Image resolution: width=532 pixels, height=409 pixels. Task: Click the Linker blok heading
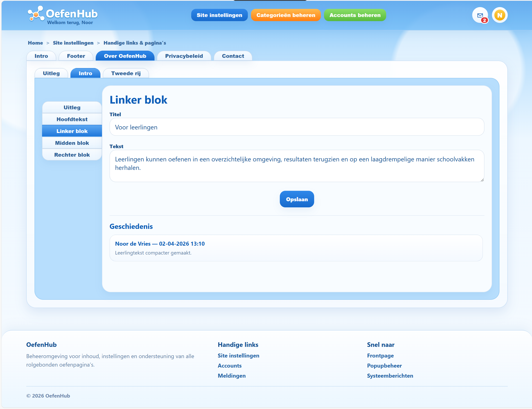point(138,100)
